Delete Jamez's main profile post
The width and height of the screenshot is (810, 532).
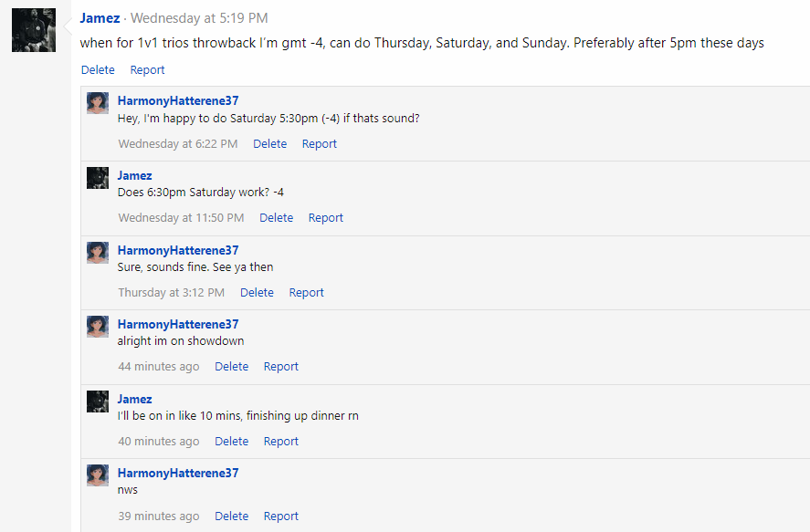click(98, 70)
